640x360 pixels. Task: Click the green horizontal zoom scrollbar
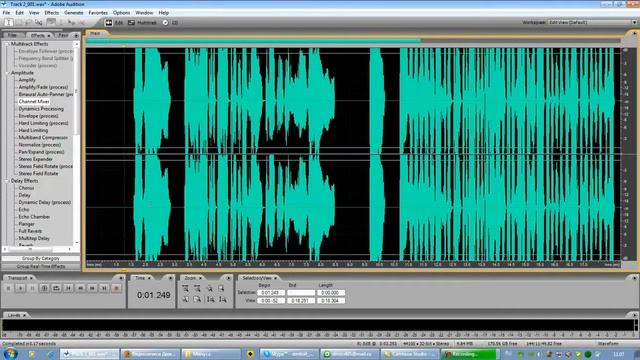253,40
